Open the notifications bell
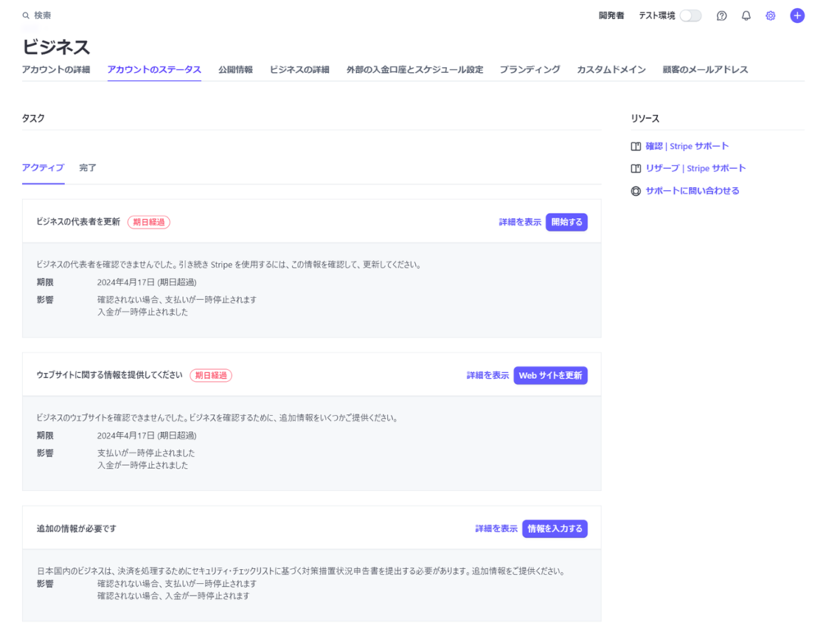Image resolution: width=840 pixels, height=628 pixels. [746, 16]
